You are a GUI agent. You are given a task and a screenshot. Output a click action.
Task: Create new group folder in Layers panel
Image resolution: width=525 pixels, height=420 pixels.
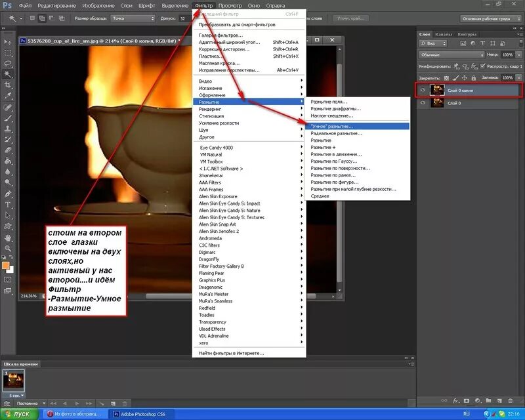(x=488, y=400)
